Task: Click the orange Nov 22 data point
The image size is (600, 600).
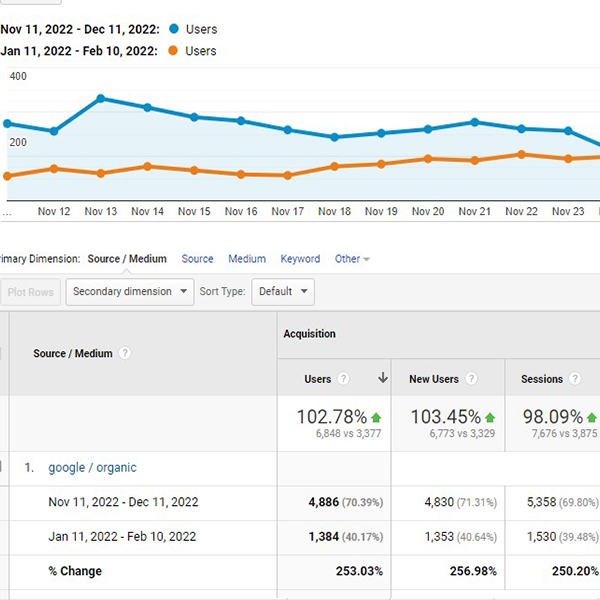Action: point(521,155)
